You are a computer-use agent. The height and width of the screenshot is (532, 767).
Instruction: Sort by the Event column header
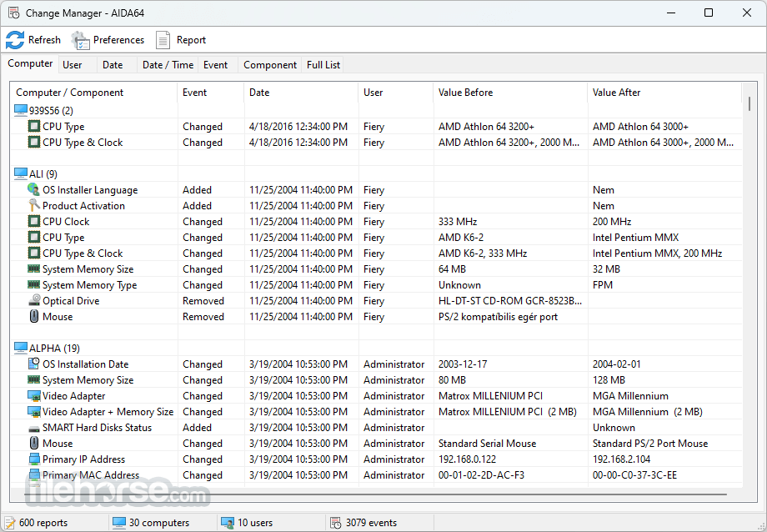210,93
